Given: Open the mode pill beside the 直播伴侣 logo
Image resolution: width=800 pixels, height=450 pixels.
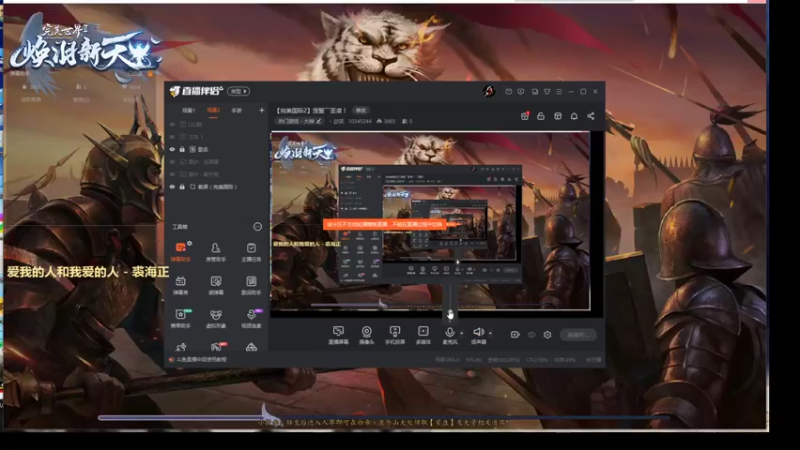Looking at the screenshot, I should coord(238,91).
